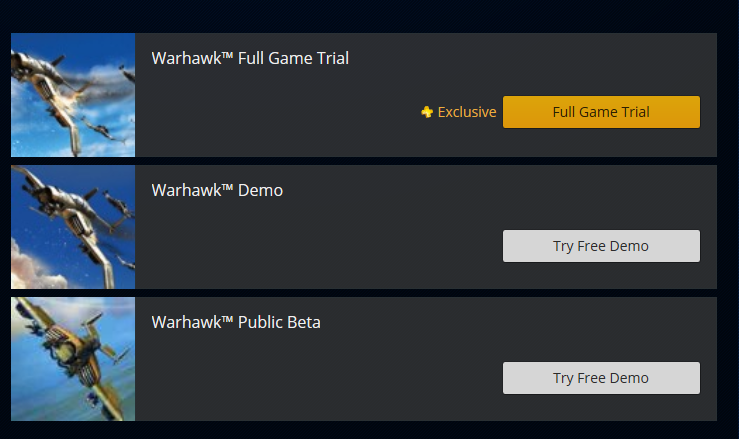Open the Warhawk Full Game Trial thumbnail
739x439 pixels.
[x=73, y=95]
